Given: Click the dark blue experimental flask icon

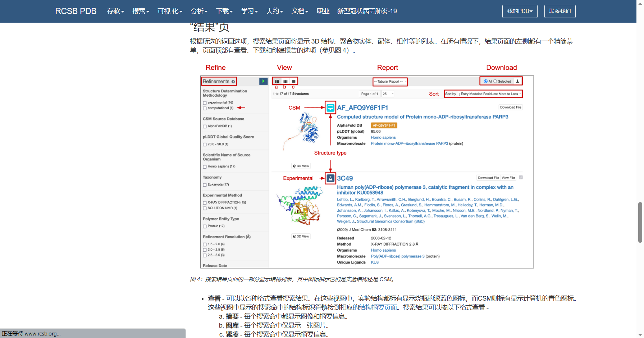Looking at the screenshot, I should coord(330,178).
